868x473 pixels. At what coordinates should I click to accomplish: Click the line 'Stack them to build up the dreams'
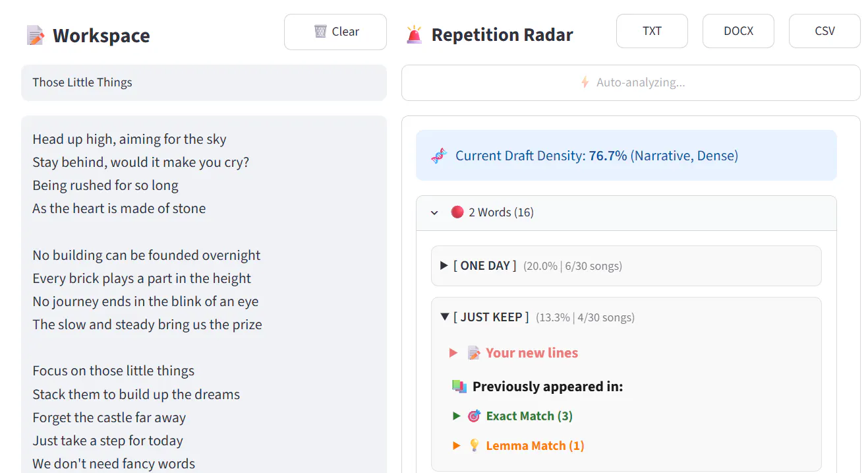coord(136,394)
